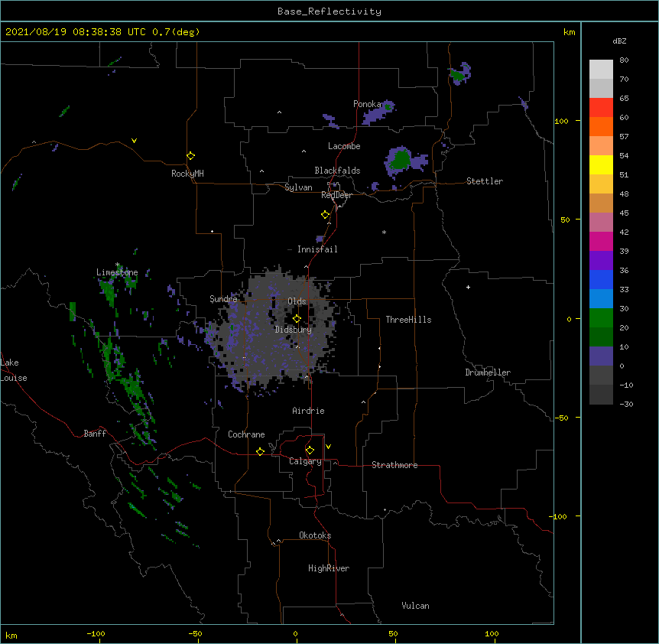
Task: Click the Okotoks label
Action: (315, 535)
